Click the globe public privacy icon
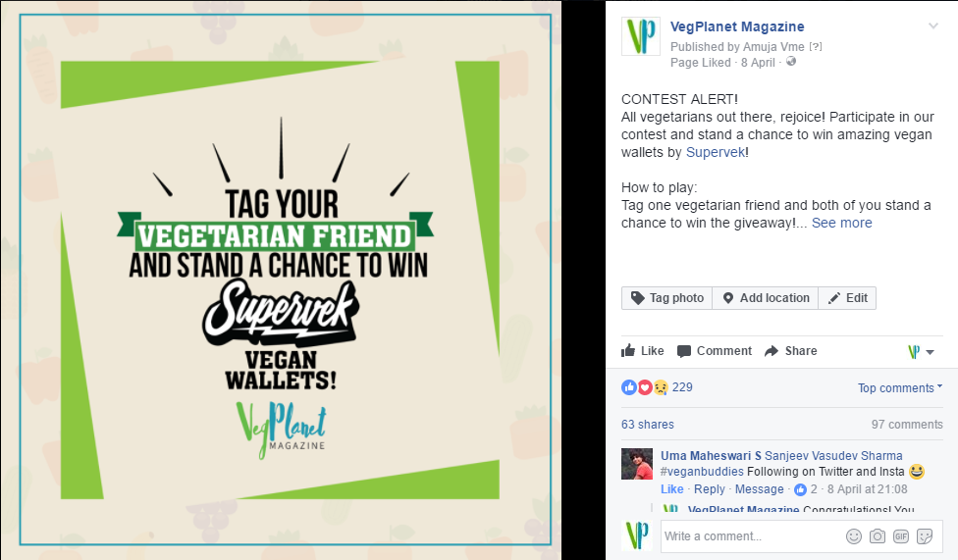Screen dimensions: 958x560 click(x=791, y=61)
